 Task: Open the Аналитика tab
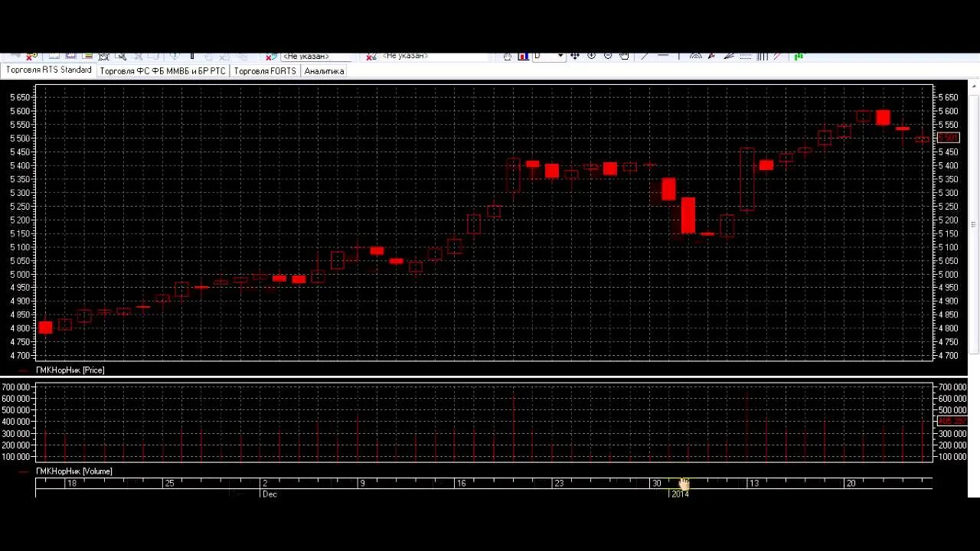coord(324,70)
